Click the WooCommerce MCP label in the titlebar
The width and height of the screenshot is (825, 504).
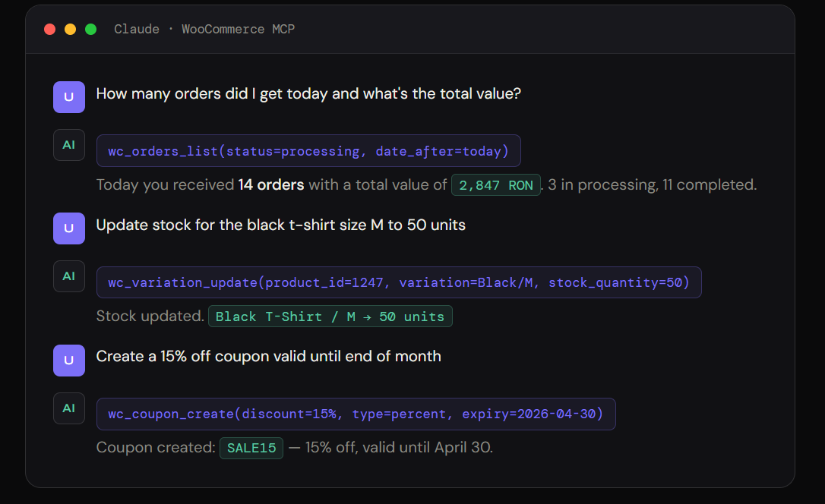coord(238,29)
